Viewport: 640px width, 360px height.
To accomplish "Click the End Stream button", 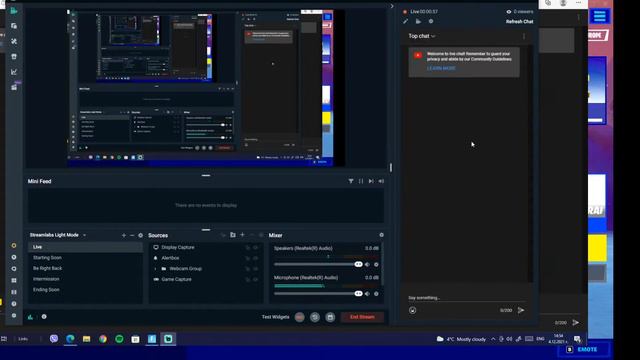I will [362, 317].
